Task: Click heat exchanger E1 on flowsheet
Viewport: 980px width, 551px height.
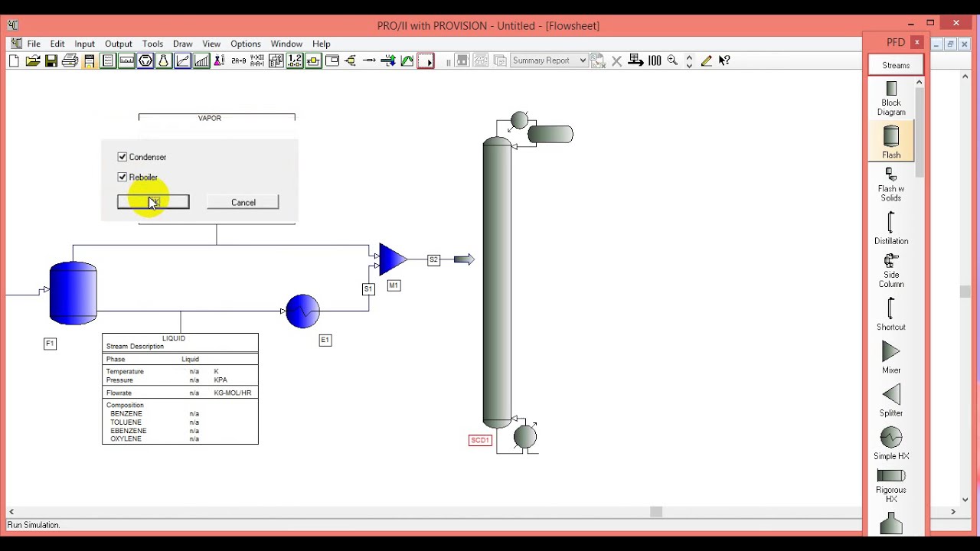Action: (302, 311)
